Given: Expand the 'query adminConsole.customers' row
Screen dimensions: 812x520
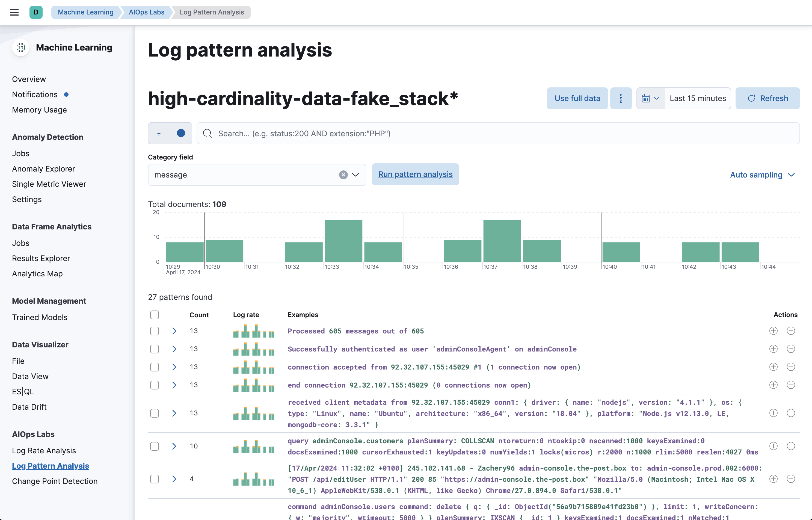Looking at the screenshot, I should click(174, 446).
